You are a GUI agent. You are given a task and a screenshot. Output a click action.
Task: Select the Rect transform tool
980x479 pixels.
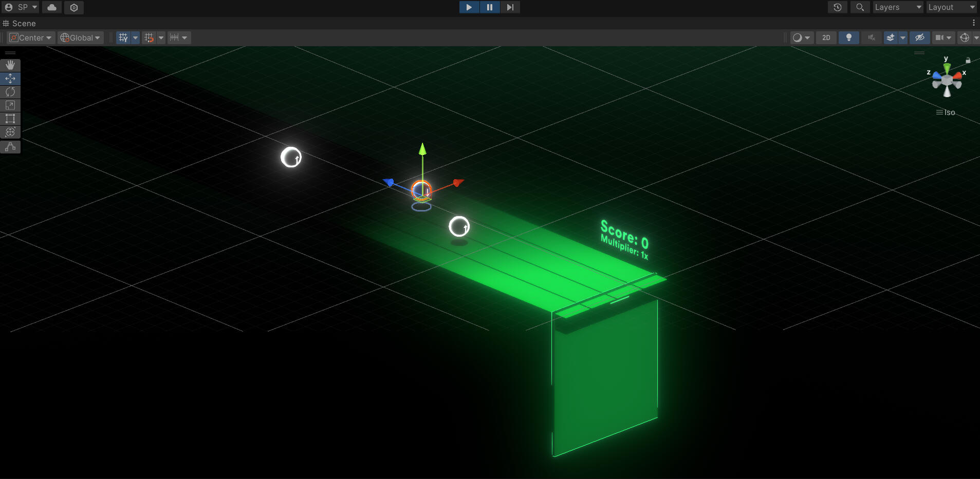10,119
